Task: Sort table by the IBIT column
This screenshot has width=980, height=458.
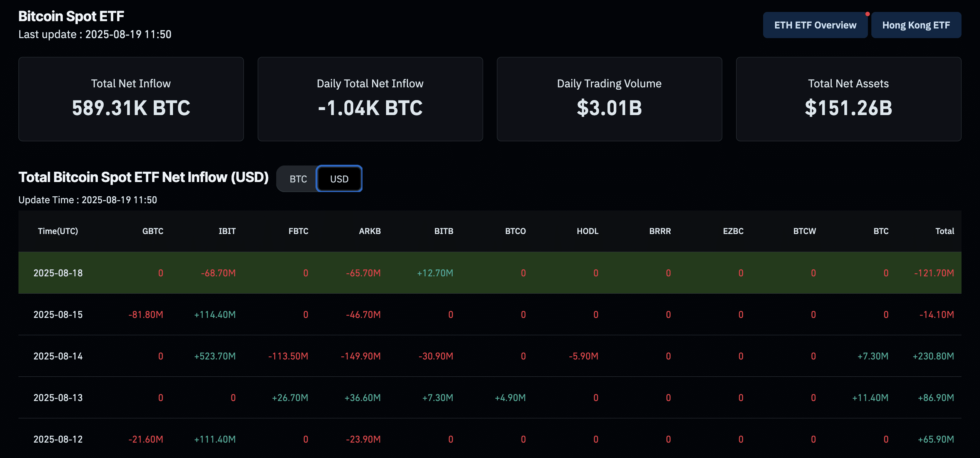Action: 228,231
